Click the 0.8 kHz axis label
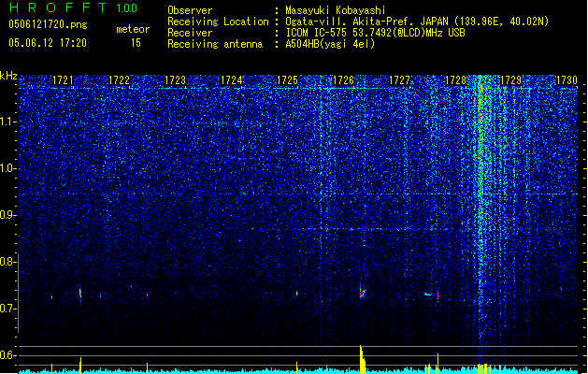This screenshot has width=588, height=374. click(7, 262)
